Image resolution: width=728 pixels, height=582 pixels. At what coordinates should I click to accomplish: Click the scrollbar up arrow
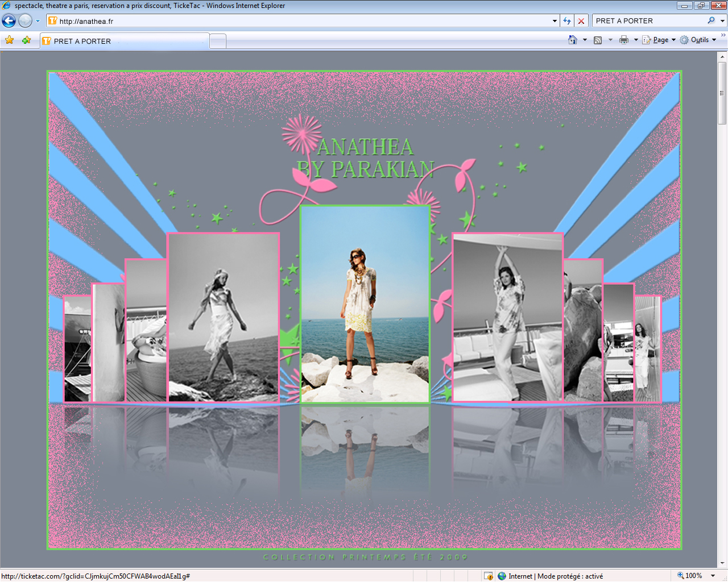pyautogui.click(x=722, y=57)
